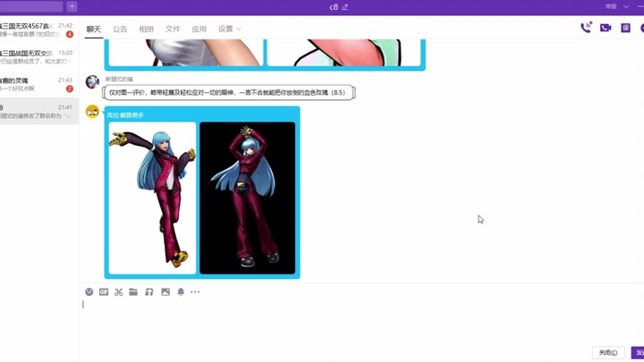644x362 pixels.
Task: Click the blue card title above the two images
Action: point(126,115)
